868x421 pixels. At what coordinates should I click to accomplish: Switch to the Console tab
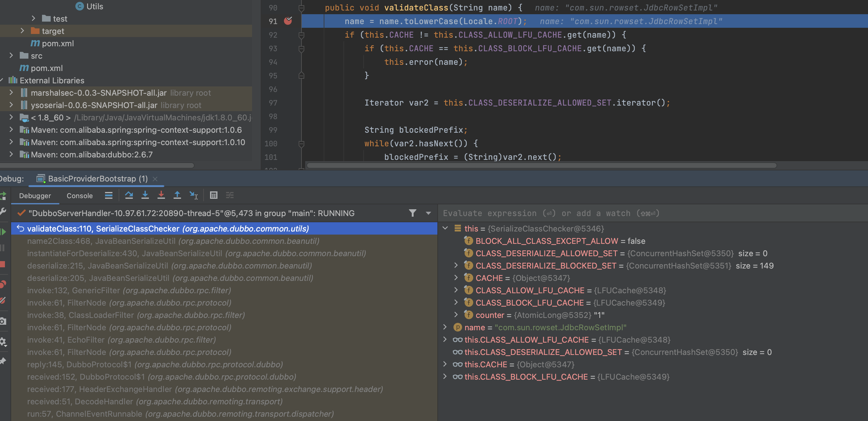click(x=79, y=196)
